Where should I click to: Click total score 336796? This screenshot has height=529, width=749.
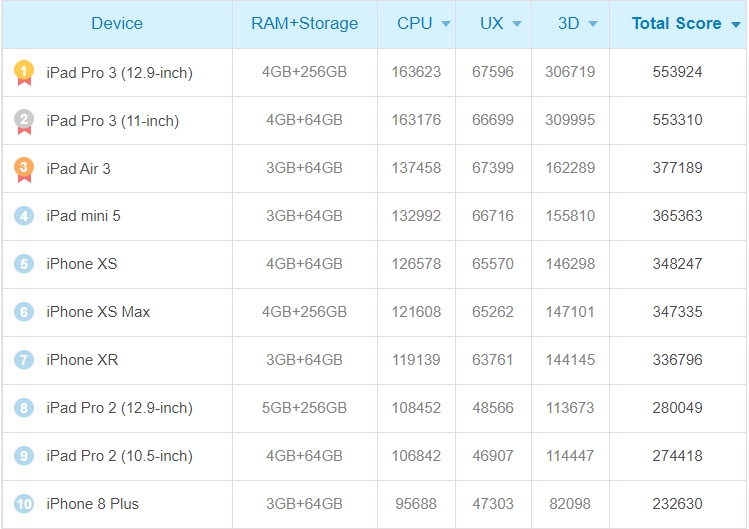pos(677,360)
